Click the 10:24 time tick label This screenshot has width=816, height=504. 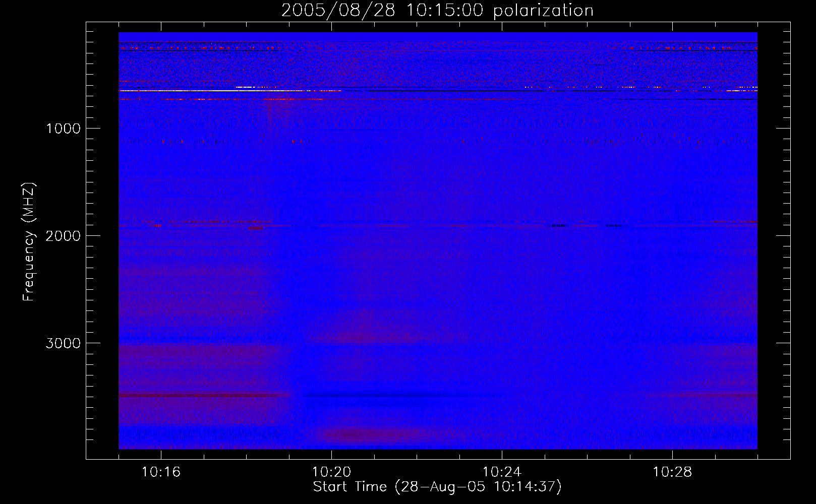502,472
